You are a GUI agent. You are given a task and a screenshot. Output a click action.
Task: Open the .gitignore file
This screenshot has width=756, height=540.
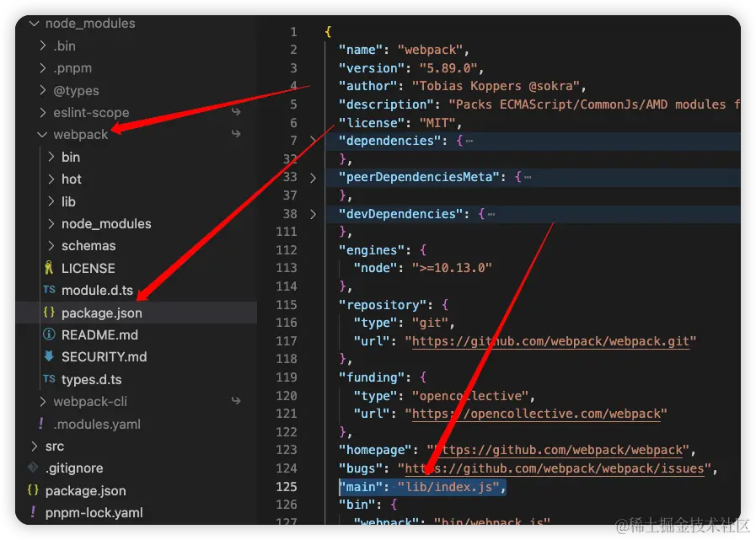pos(74,468)
